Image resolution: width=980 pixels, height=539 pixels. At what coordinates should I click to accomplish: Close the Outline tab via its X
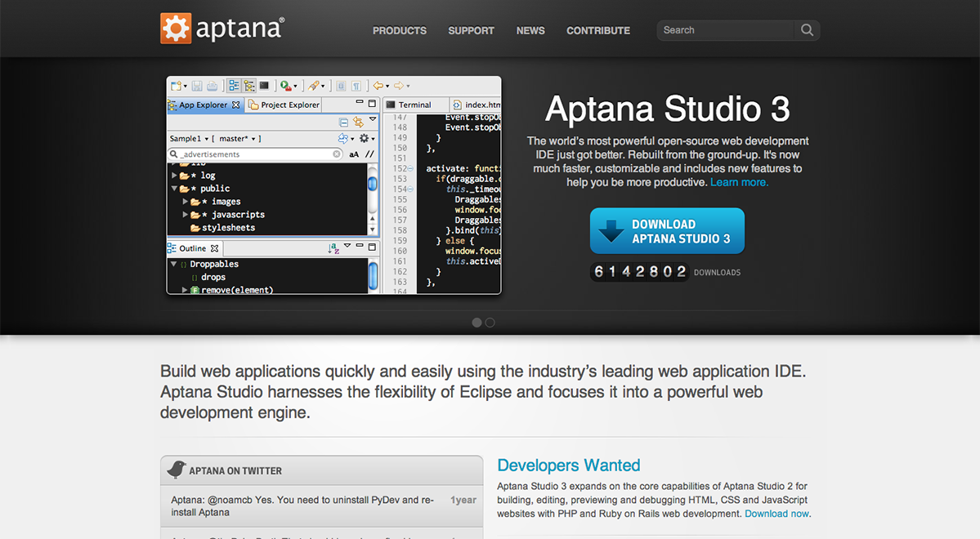pyautogui.click(x=214, y=248)
